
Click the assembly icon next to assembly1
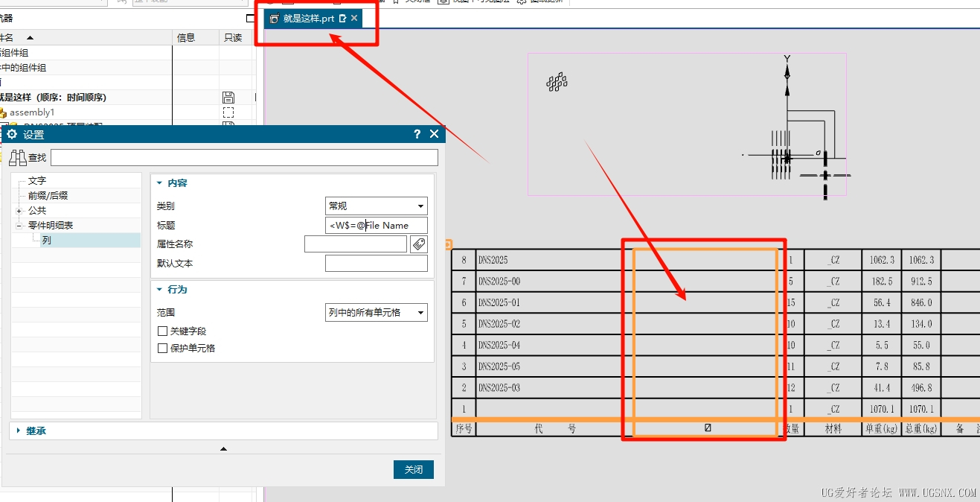pos(3,113)
